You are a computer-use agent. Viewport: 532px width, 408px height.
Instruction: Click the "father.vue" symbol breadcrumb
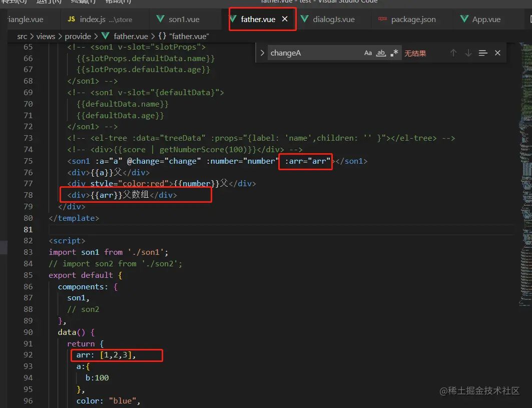[x=189, y=37]
